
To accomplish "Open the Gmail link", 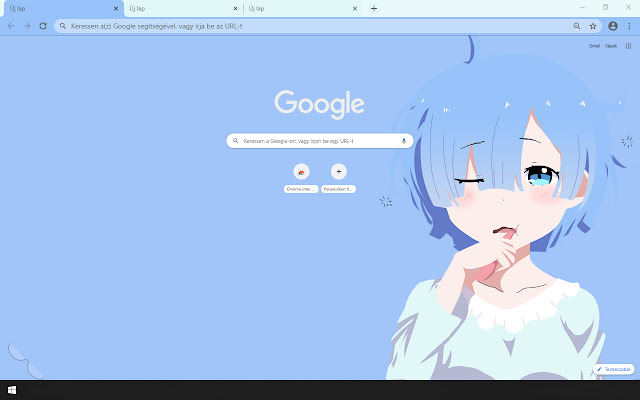I will click(594, 46).
